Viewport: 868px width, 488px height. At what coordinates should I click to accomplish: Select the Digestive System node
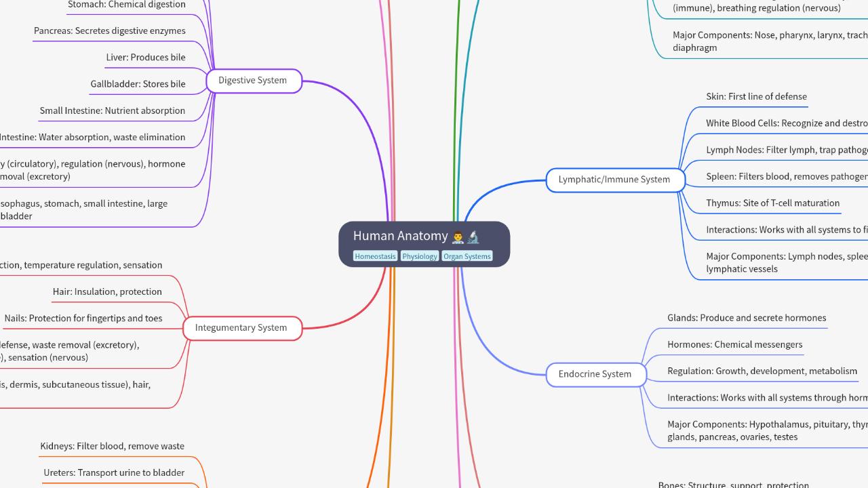click(x=253, y=81)
